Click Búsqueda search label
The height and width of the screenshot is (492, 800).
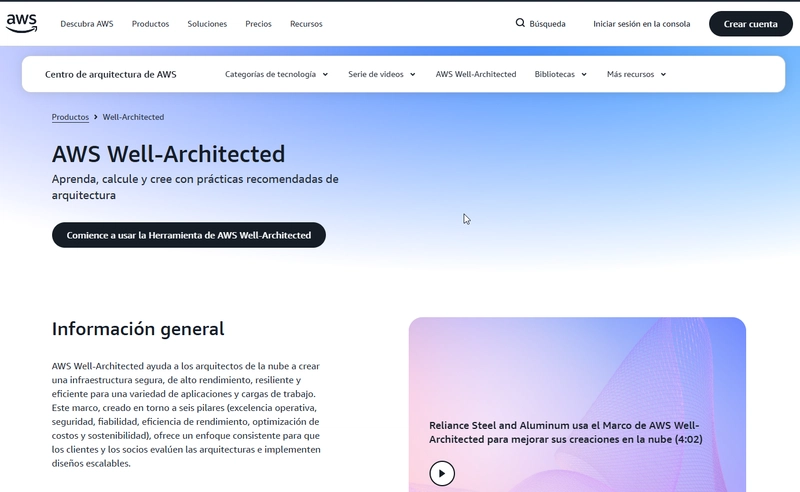(547, 24)
